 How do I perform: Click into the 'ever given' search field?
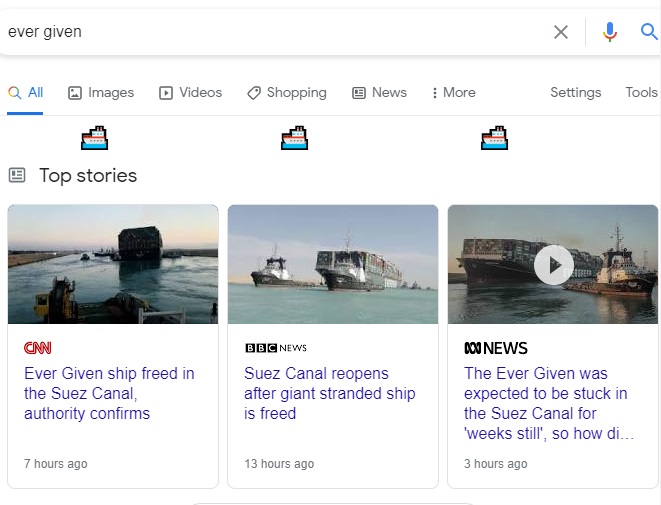click(x=270, y=32)
